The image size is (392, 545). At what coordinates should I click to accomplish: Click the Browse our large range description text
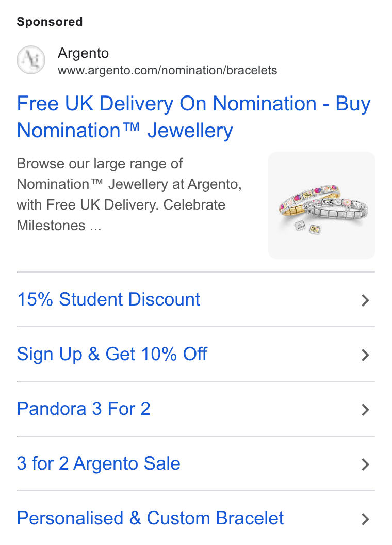129,194
